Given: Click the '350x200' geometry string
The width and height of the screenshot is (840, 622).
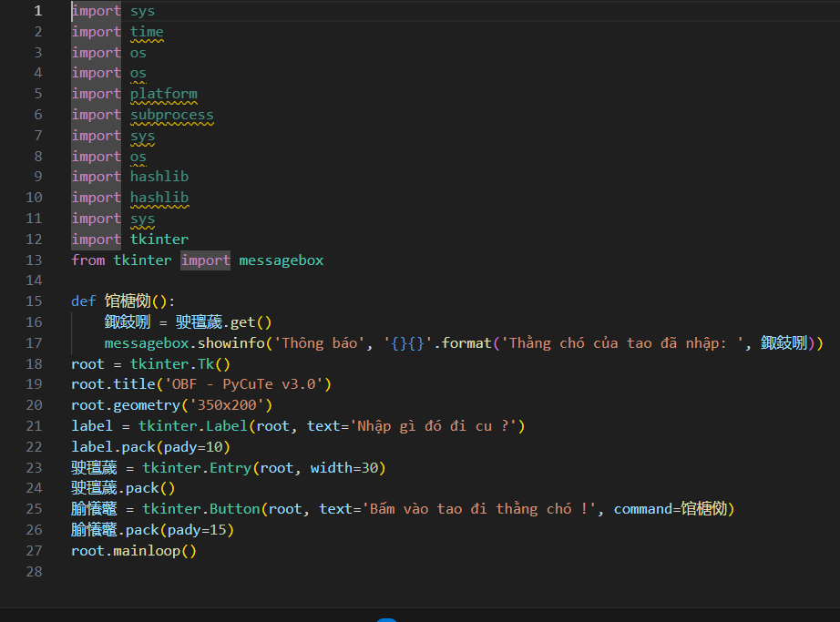Looking at the screenshot, I should (x=227, y=405).
